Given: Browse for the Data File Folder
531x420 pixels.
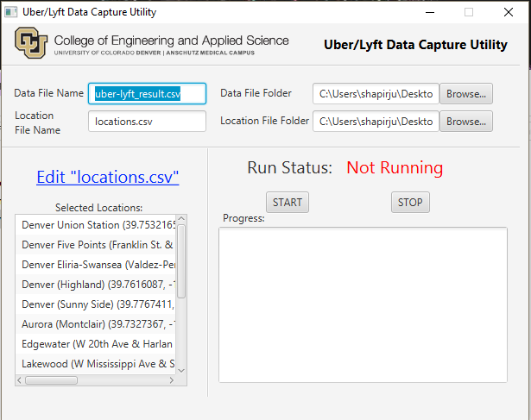Looking at the screenshot, I should pos(466,94).
